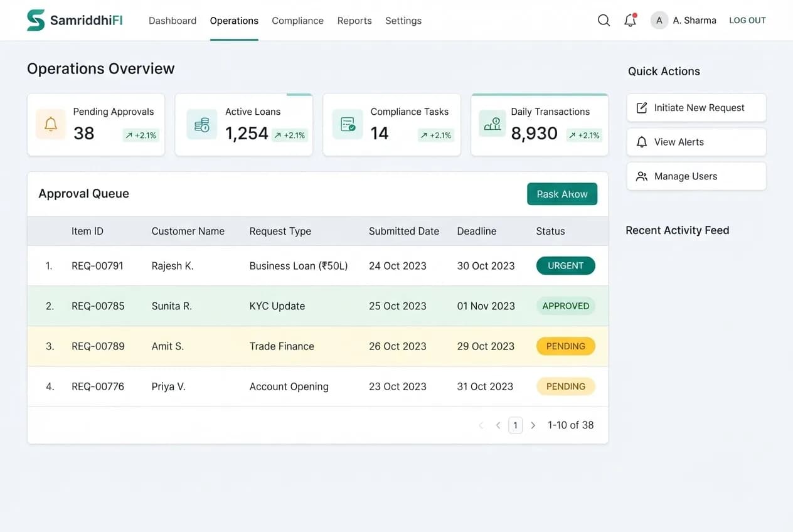Click Compliance Tasks +2.1% trend badge
793x532 pixels.
(436, 135)
